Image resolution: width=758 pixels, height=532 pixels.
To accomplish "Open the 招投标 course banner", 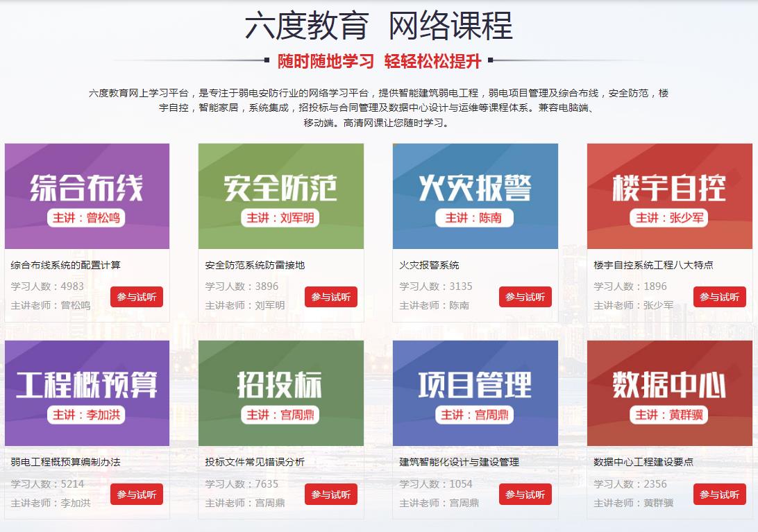I will (x=281, y=393).
